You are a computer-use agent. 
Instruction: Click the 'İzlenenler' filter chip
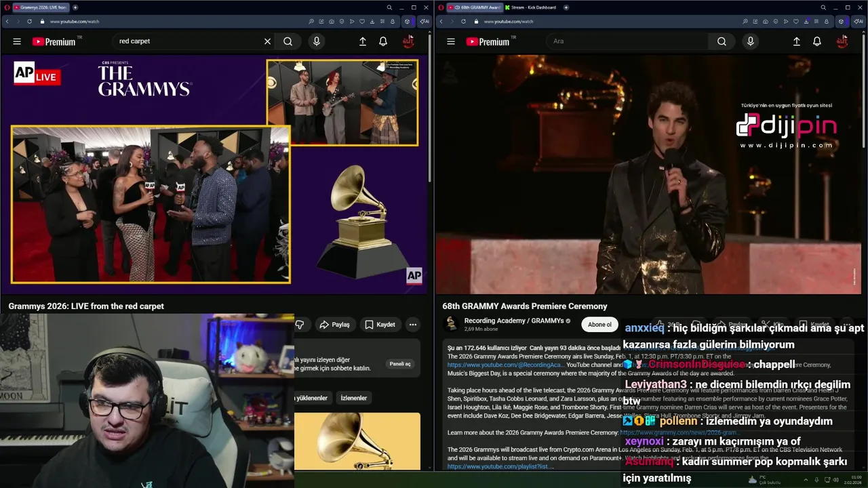pos(353,398)
